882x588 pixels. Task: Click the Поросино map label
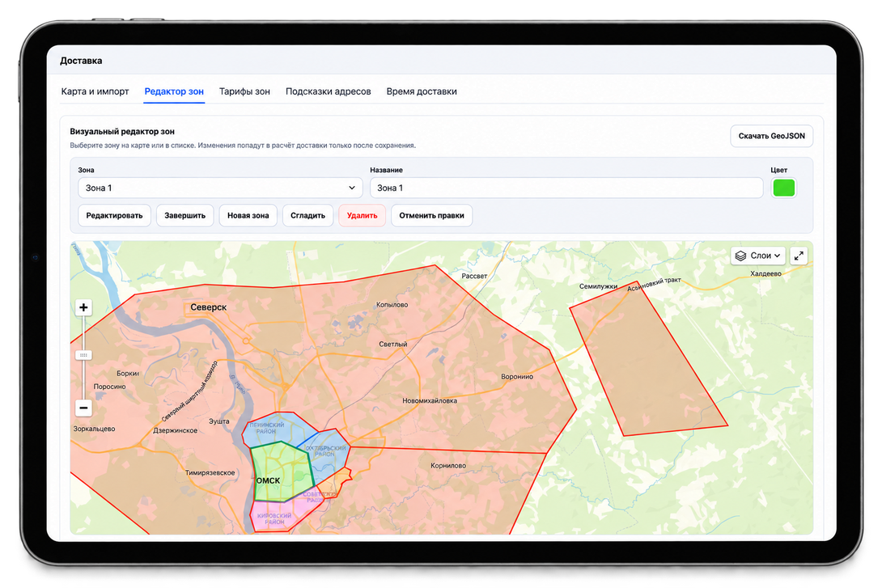coord(109,387)
